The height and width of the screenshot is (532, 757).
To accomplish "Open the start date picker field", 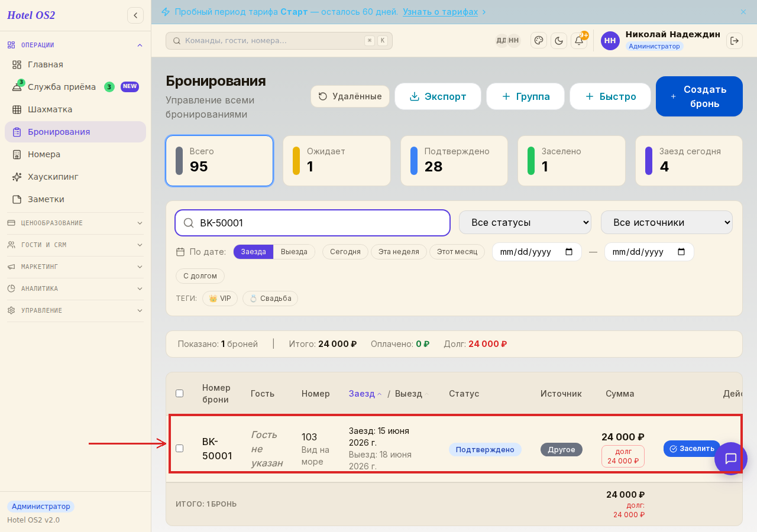I will pyautogui.click(x=537, y=252).
